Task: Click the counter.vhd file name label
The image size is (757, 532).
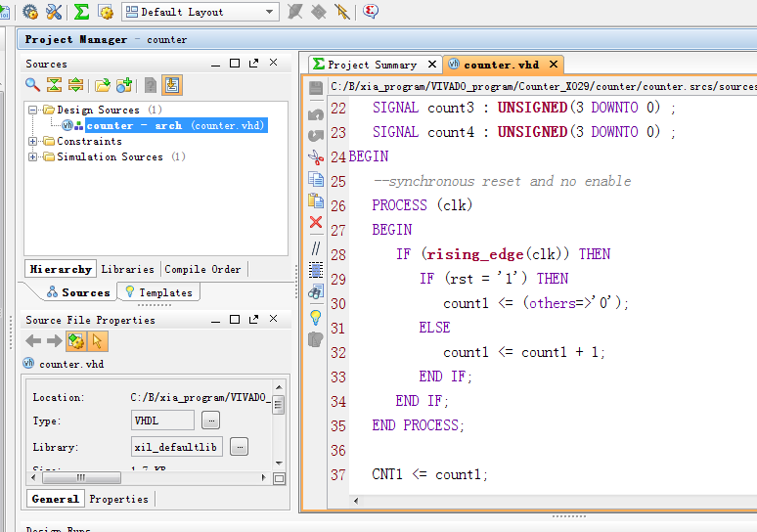Action: [x=71, y=365]
